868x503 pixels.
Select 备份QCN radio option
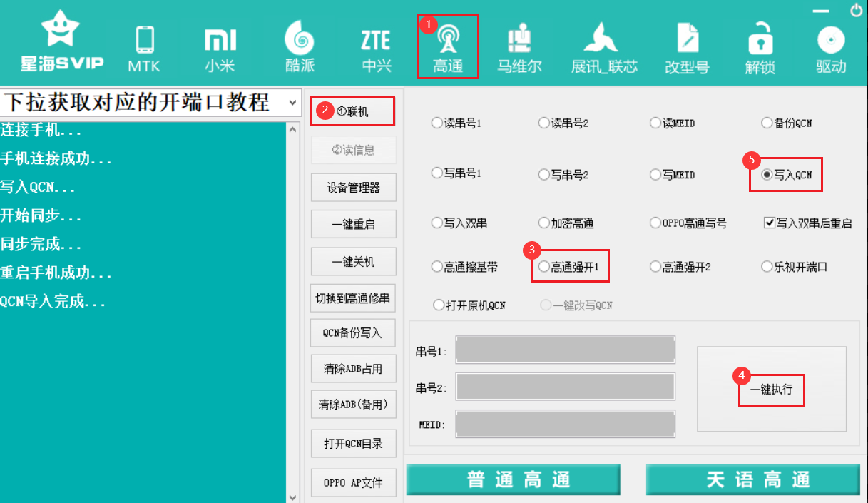(787, 123)
